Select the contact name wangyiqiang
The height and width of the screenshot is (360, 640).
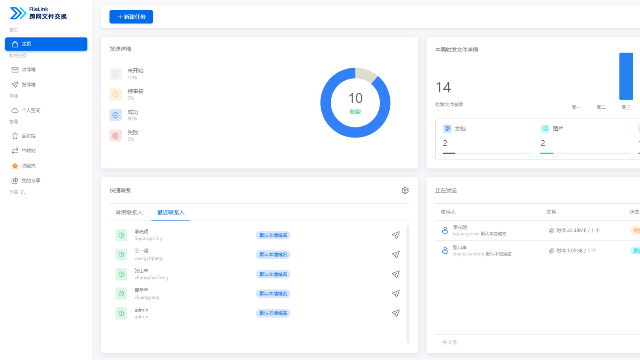pos(149,258)
